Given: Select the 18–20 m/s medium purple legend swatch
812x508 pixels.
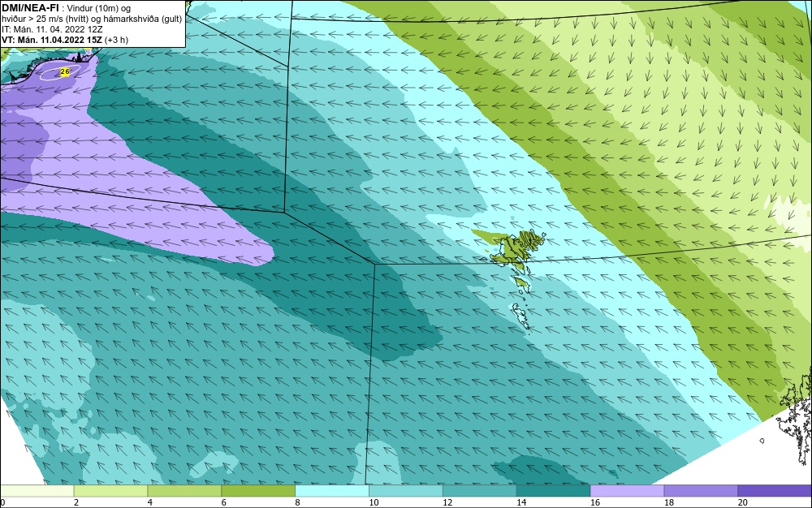Looking at the screenshot, I should click(702, 490).
